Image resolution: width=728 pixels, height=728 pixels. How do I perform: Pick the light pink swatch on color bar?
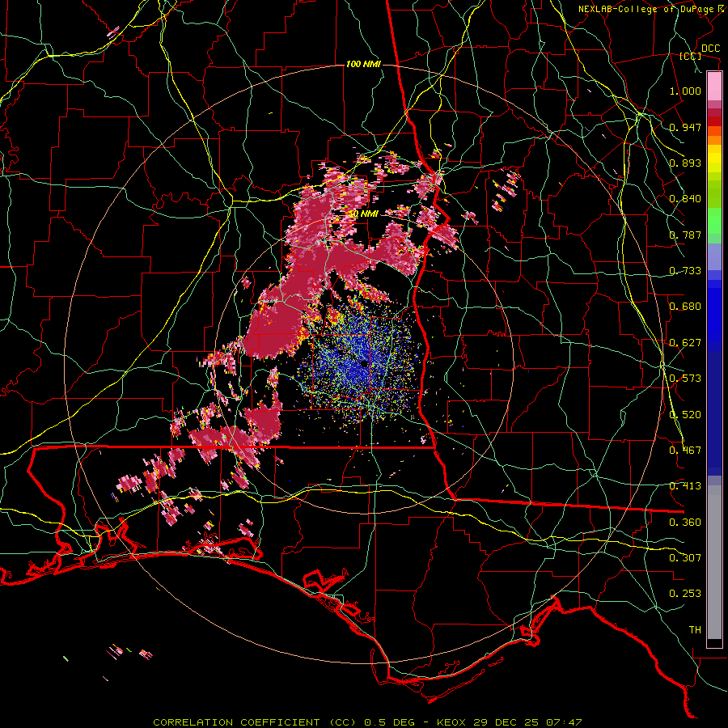[714, 86]
